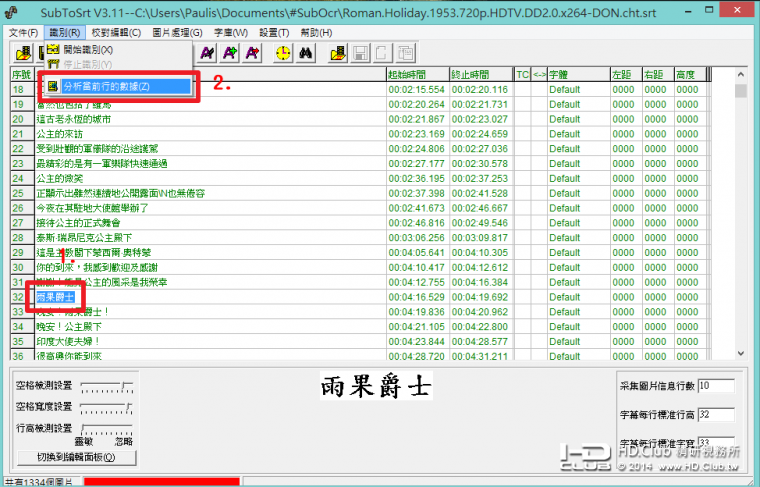Image resolution: width=760 pixels, height=487 pixels.
Task: Open the 設置(T) menu
Action: point(274,32)
